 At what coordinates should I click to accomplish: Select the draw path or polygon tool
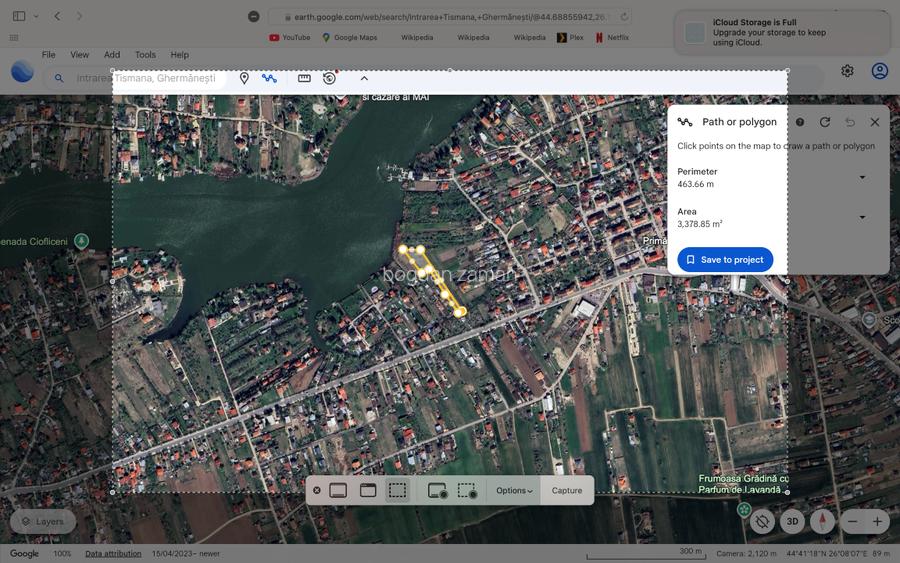(269, 78)
